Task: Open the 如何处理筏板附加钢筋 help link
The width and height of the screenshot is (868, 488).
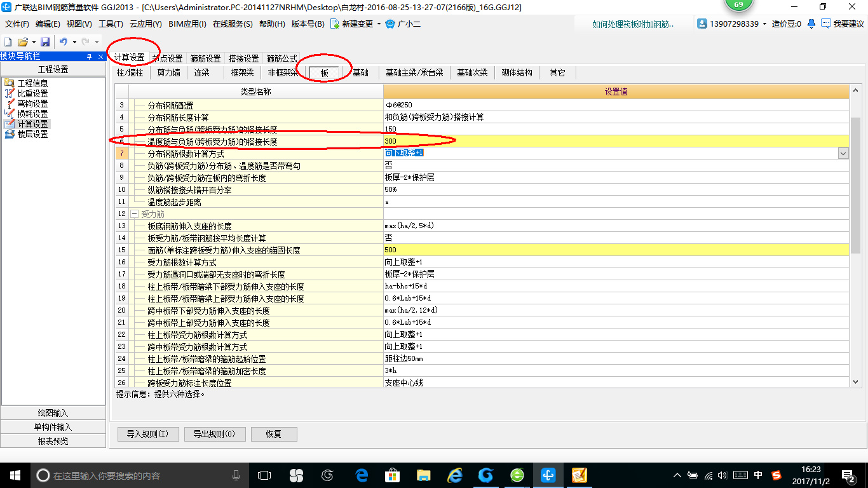Action: (633, 24)
